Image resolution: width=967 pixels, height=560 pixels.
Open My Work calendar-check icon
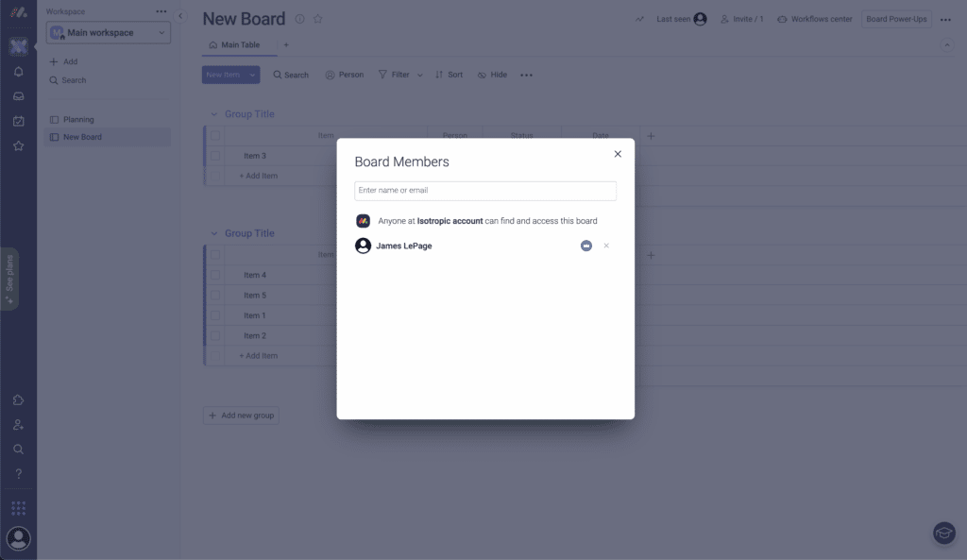pos(18,121)
